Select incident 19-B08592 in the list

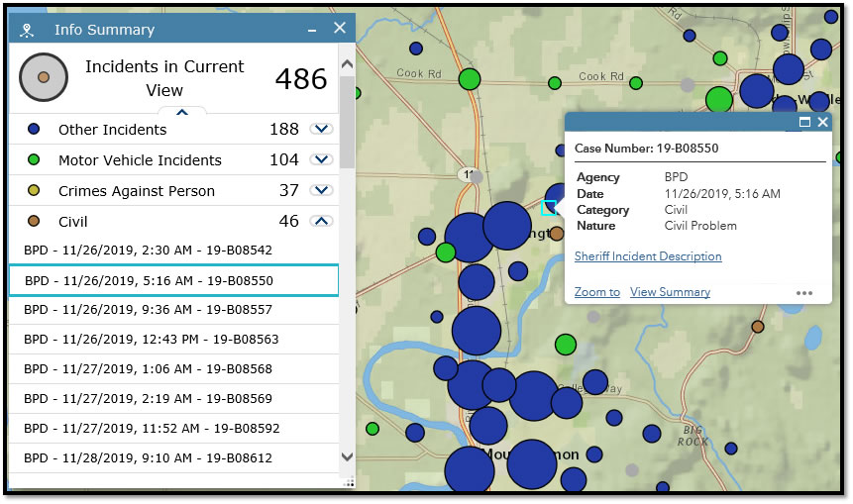[173, 429]
